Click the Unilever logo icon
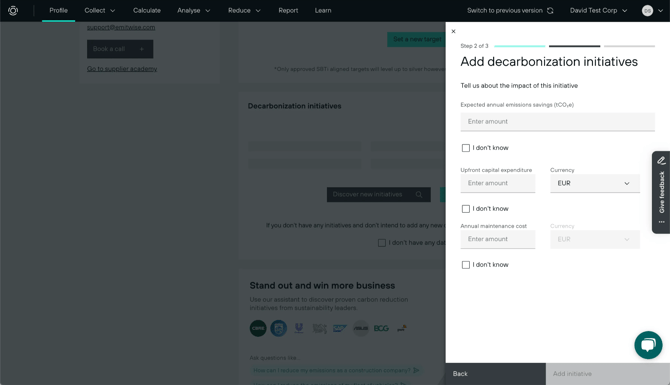670x385 pixels. 299,328
